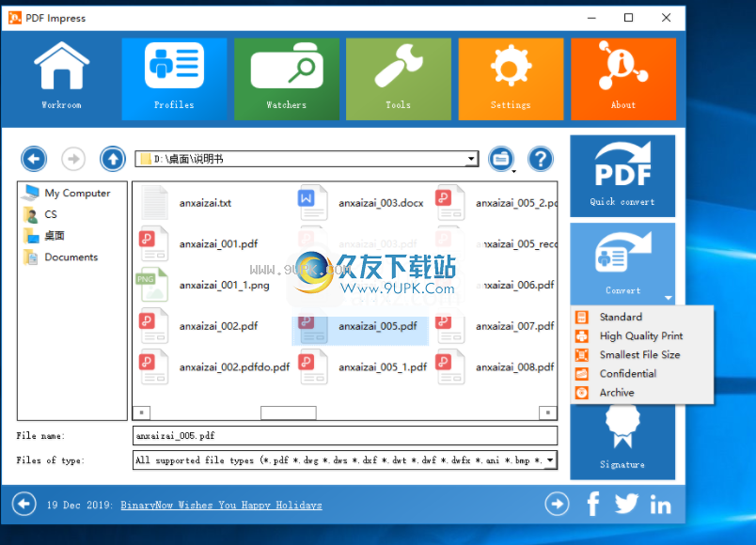Viewport: 756px width, 545px height.
Task: Expand the folder path dropdown
Action: tap(471, 159)
